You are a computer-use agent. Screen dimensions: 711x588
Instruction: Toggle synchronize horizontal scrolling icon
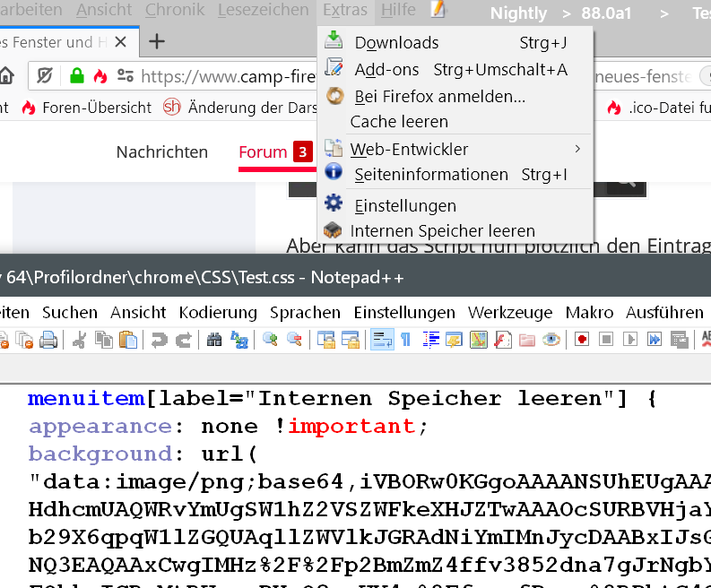pos(351,340)
